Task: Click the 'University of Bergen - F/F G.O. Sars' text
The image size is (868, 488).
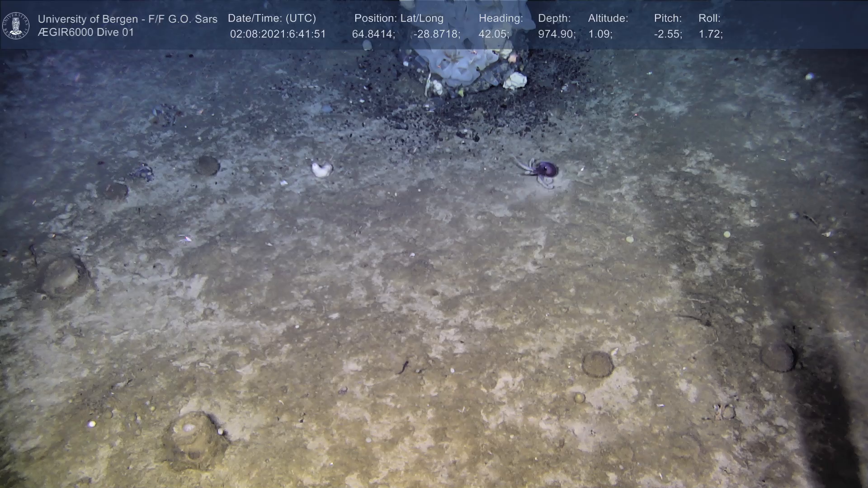Action: [127, 19]
